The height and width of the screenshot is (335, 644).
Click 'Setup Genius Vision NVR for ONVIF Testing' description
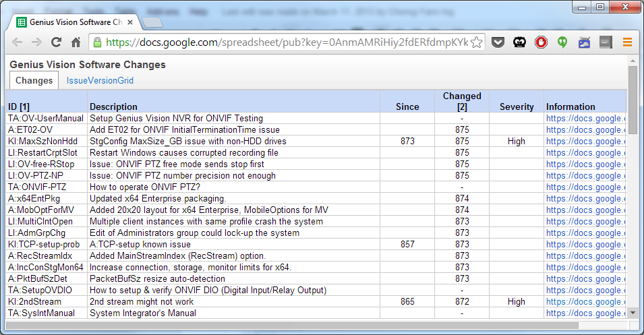(x=176, y=118)
